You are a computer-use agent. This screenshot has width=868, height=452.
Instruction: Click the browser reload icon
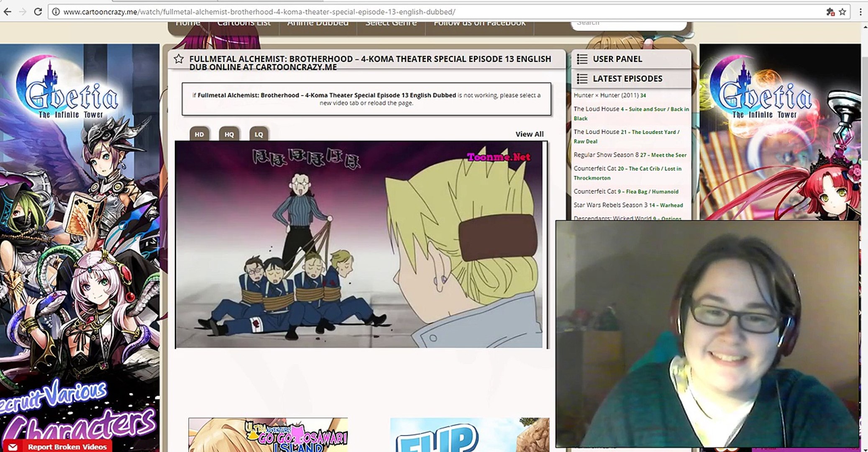coord(38,12)
